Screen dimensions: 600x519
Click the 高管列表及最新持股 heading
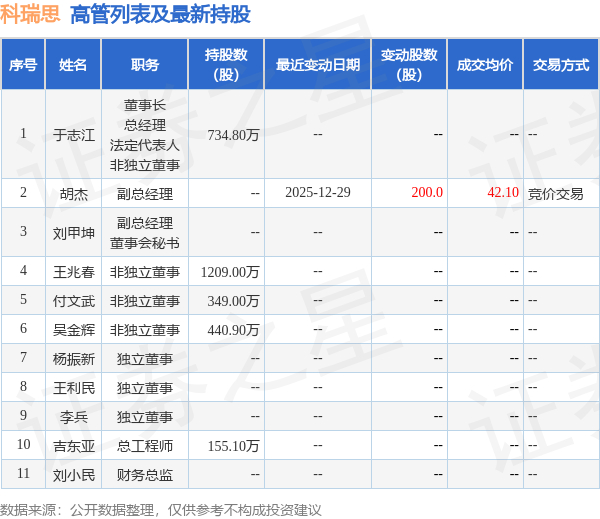point(160,15)
